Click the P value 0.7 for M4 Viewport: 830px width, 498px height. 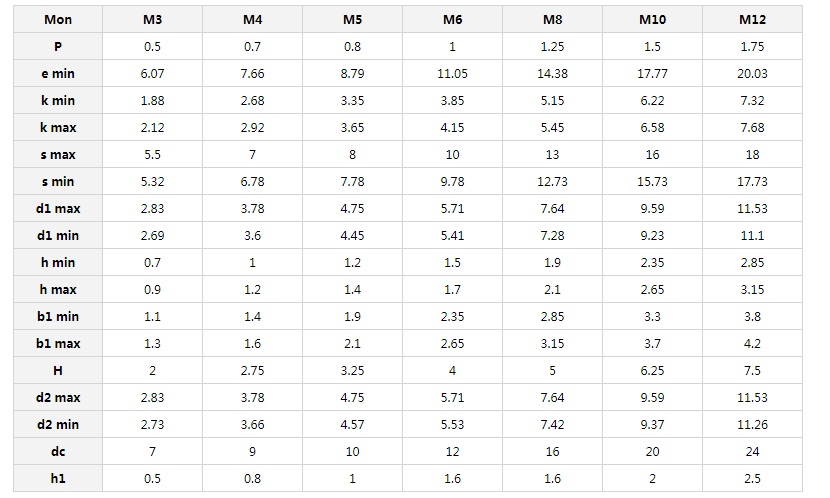click(x=252, y=47)
